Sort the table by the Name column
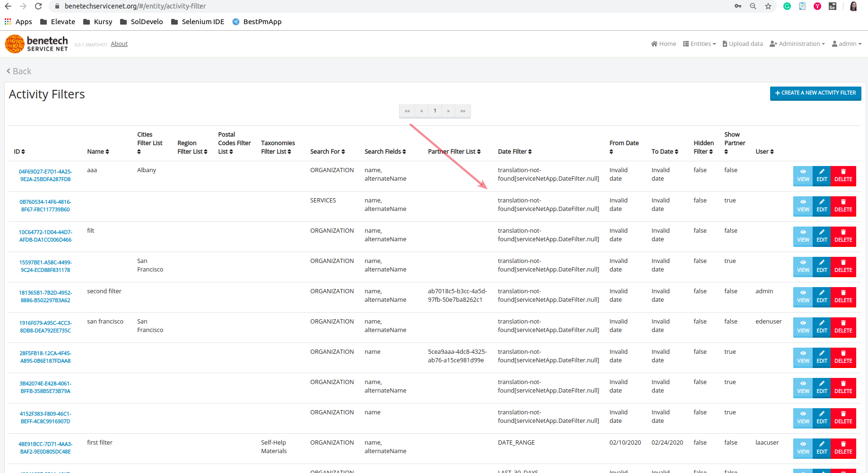 [98, 151]
